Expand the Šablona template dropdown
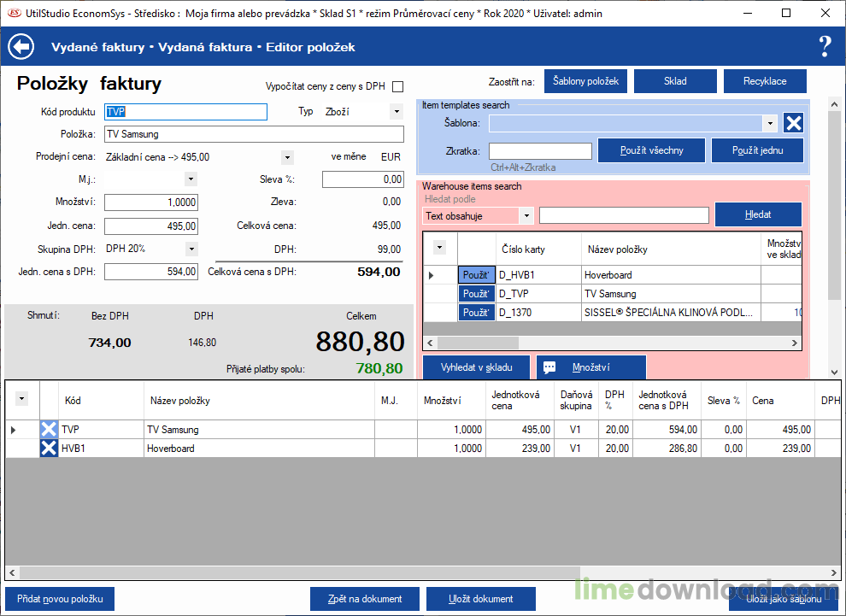This screenshot has height=616, width=846. 770,123
